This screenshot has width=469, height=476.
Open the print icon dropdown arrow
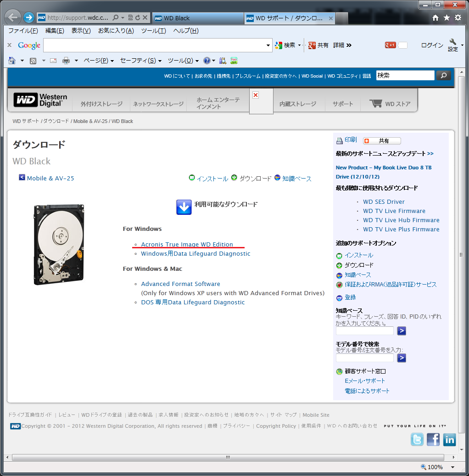(x=76, y=61)
